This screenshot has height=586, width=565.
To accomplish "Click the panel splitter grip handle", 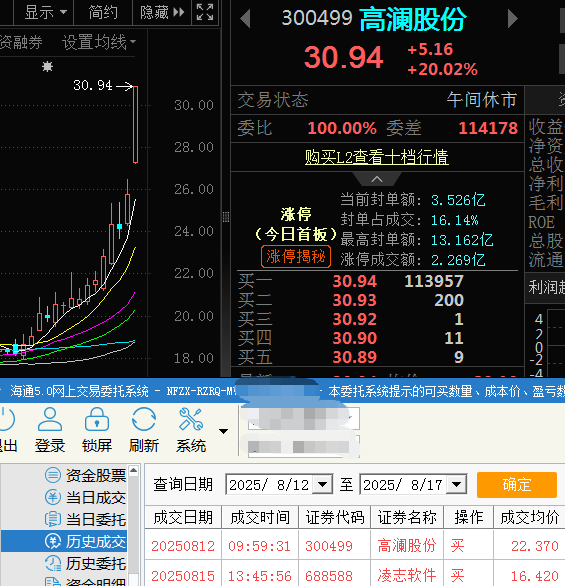I will click(x=226, y=217).
